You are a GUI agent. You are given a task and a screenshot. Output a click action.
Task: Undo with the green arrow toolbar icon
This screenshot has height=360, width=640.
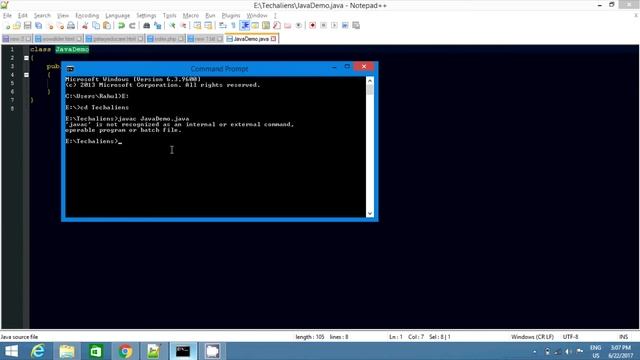pyautogui.click(x=121, y=26)
